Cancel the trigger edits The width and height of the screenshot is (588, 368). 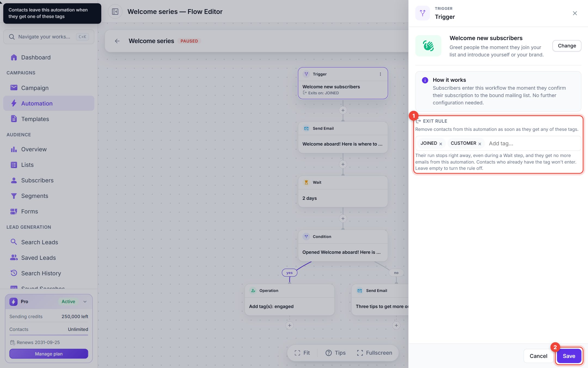tap(538, 356)
